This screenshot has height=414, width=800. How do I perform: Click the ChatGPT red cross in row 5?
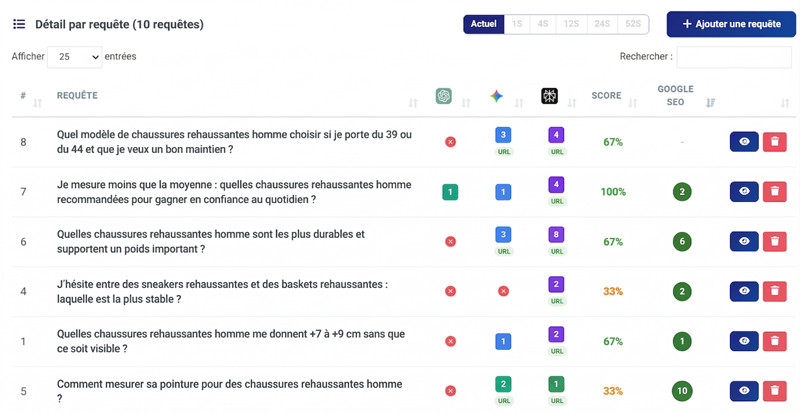(x=450, y=391)
